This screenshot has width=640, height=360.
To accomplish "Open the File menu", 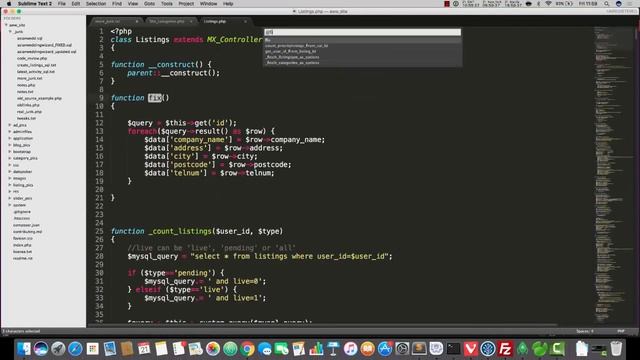I will (62, 4).
